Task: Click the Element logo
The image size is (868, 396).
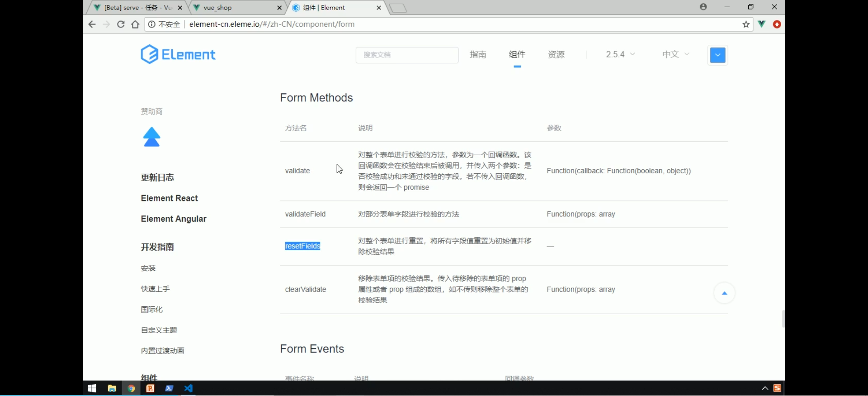Action: (x=178, y=55)
